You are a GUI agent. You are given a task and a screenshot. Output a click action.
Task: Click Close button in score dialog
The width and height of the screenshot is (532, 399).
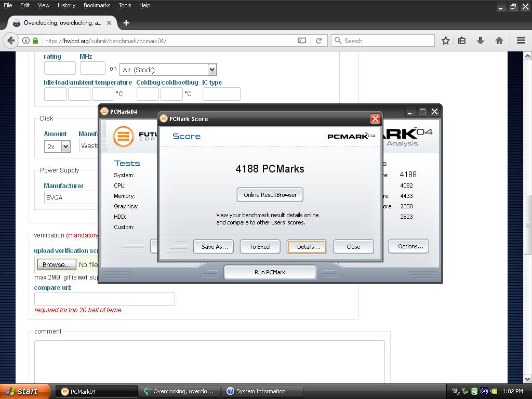point(353,247)
